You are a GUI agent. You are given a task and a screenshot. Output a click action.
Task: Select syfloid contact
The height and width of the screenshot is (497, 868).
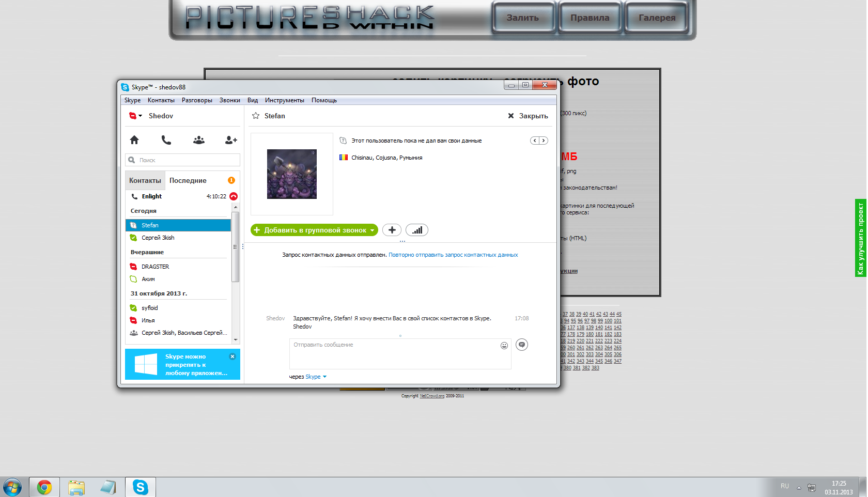178,308
